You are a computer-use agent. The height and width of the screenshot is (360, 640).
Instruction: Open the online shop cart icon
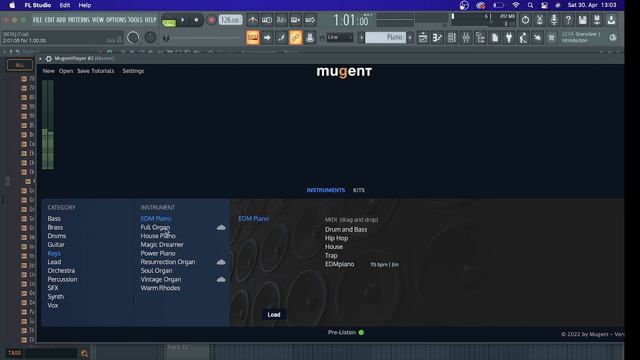(x=551, y=38)
